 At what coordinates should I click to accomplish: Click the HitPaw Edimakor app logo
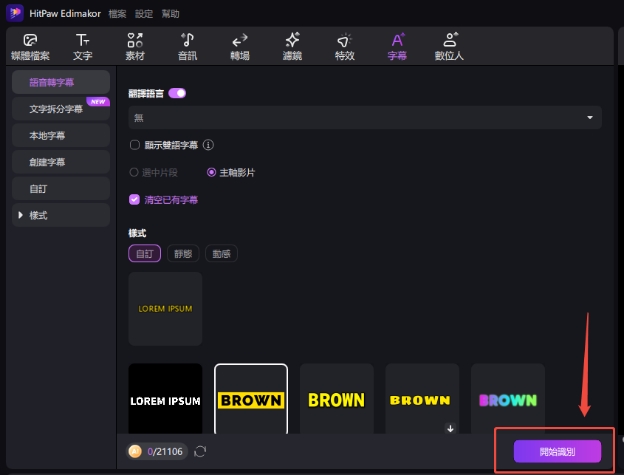15,13
